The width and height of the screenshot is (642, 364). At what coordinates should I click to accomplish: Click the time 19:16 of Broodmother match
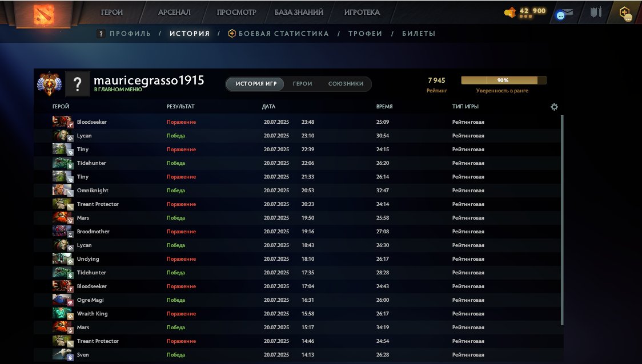click(x=308, y=232)
